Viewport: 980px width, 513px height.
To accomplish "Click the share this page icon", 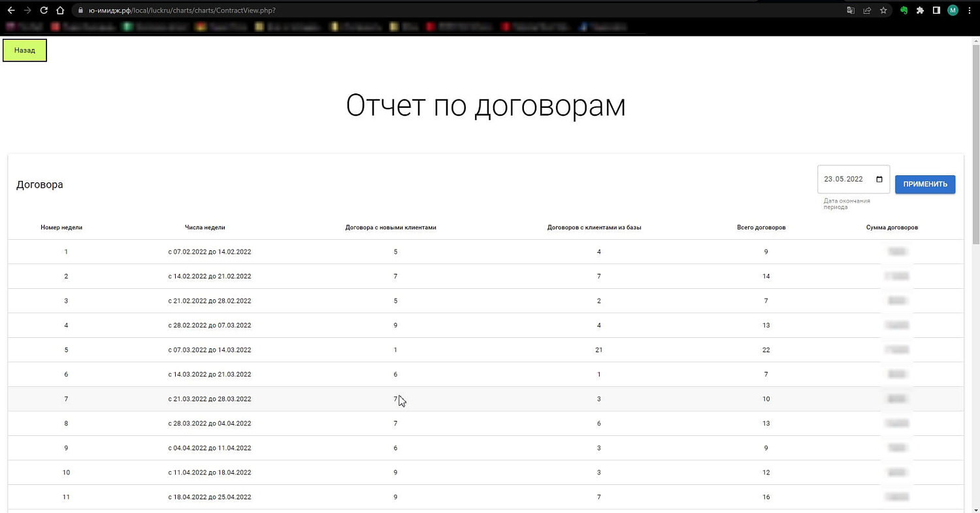I will coord(867,10).
